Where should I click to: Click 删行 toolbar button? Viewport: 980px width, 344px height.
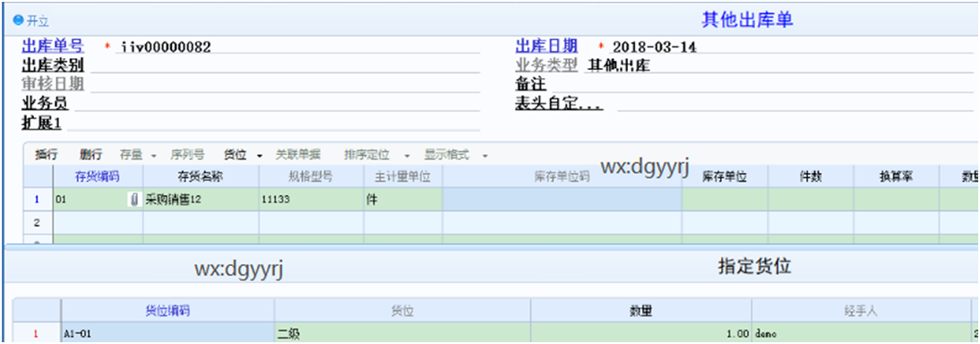[90, 154]
